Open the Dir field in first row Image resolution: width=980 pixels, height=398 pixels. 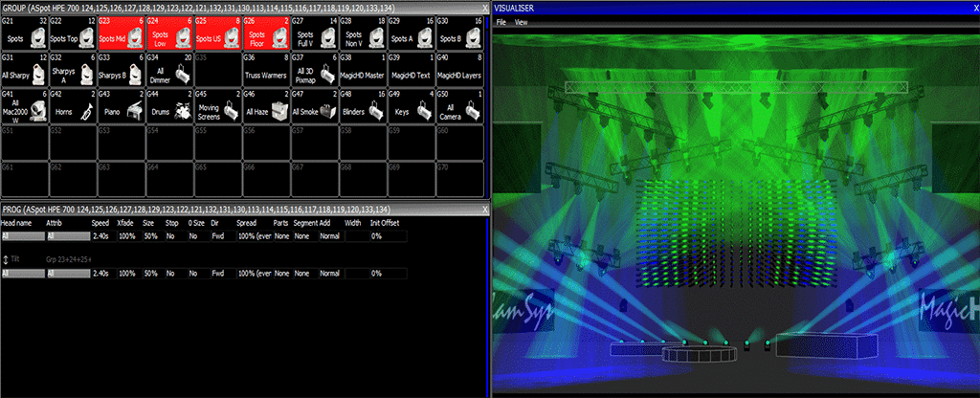tap(217, 234)
